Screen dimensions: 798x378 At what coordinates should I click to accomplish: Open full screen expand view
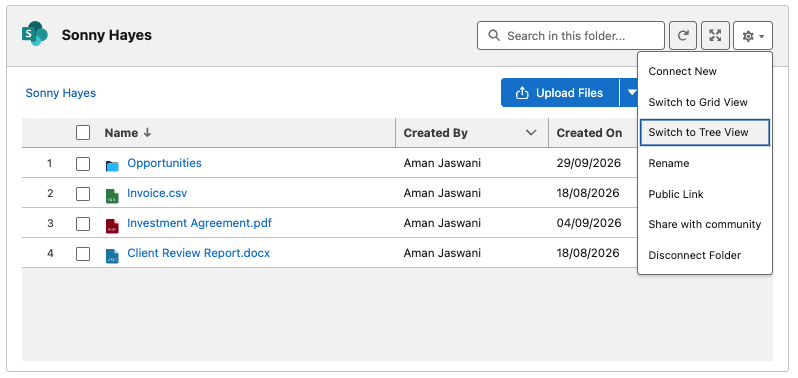point(716,36)
